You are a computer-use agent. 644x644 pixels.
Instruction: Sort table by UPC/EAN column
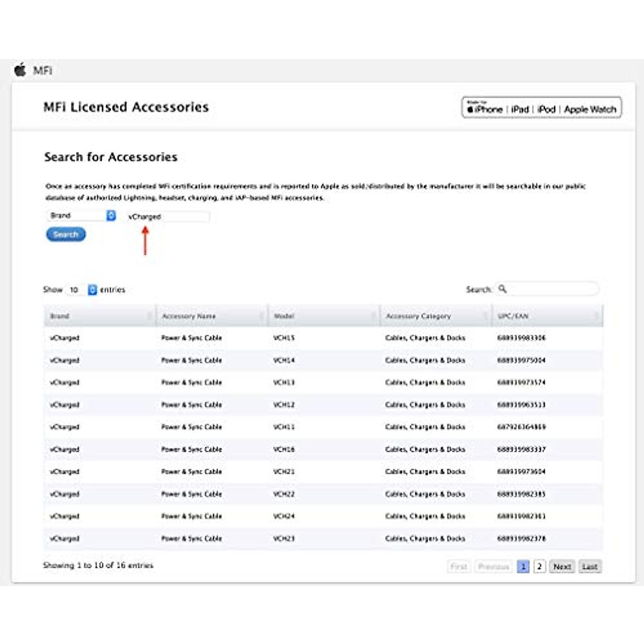tap(513, 317)
